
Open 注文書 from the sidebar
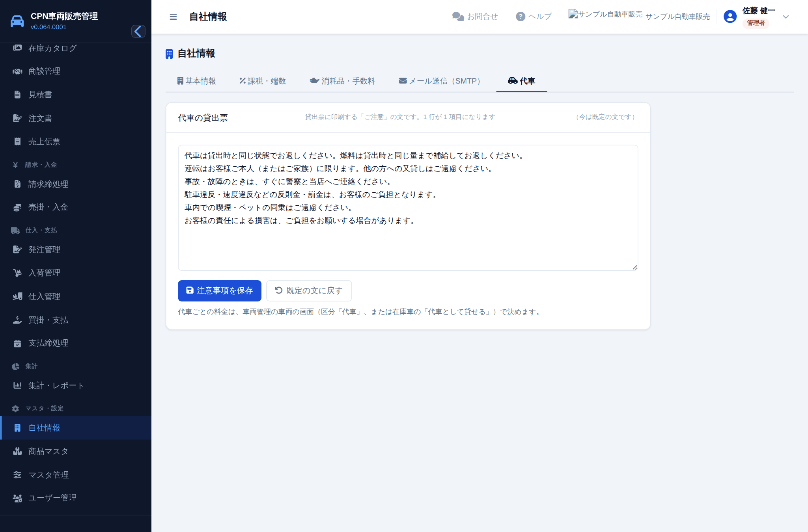(76, 118)
